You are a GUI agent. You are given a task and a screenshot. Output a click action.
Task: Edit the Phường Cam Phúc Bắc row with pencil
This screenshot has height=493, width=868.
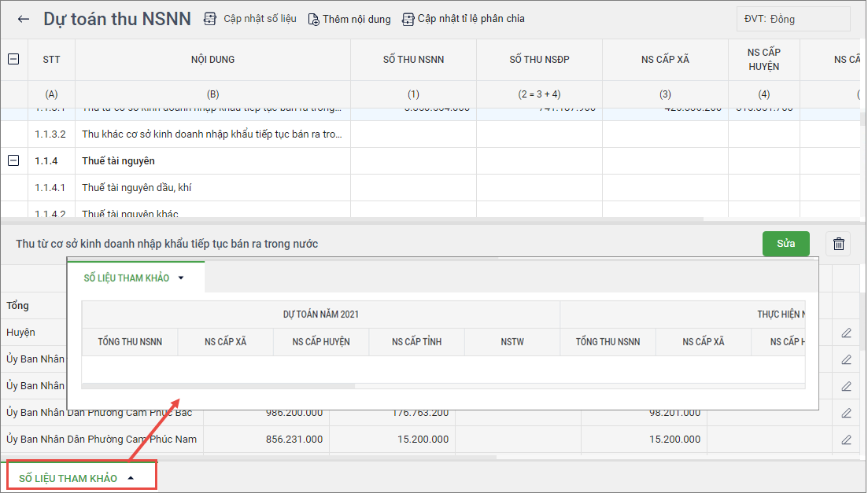[847, 412]
